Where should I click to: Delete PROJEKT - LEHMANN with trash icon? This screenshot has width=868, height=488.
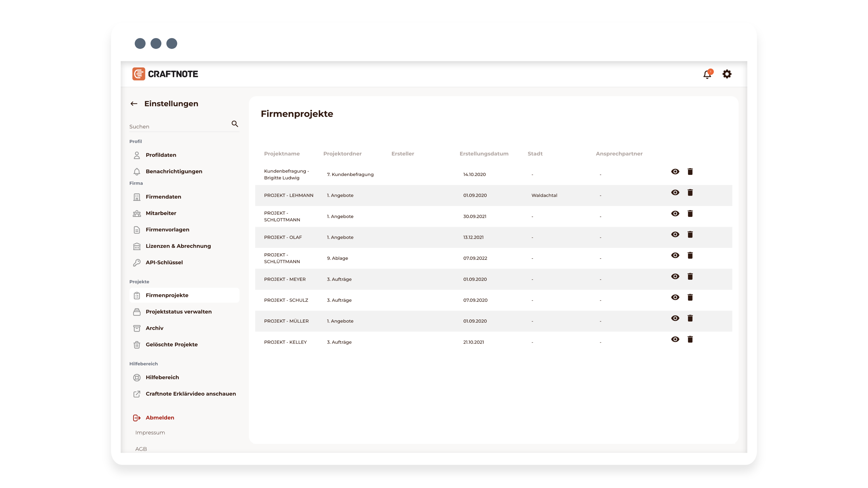[x=690, y=193]
